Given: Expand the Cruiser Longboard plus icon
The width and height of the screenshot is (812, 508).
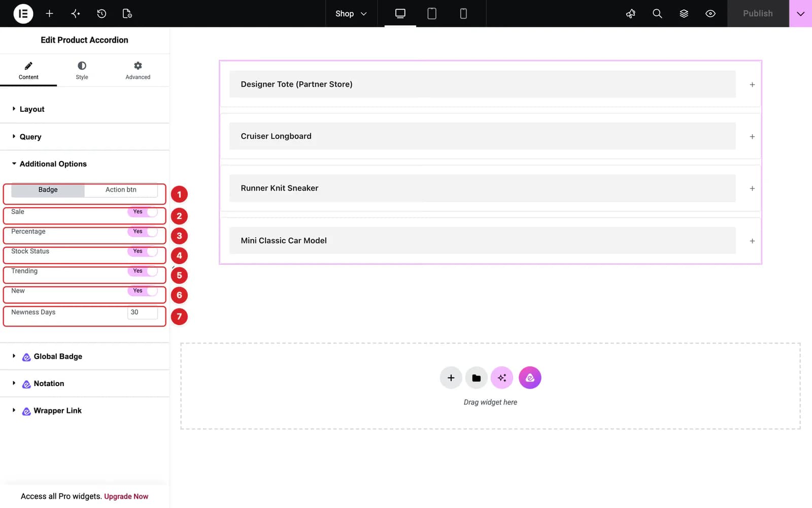Looking at the screenshot, I should pyautogui.click(x=752, y=137).
